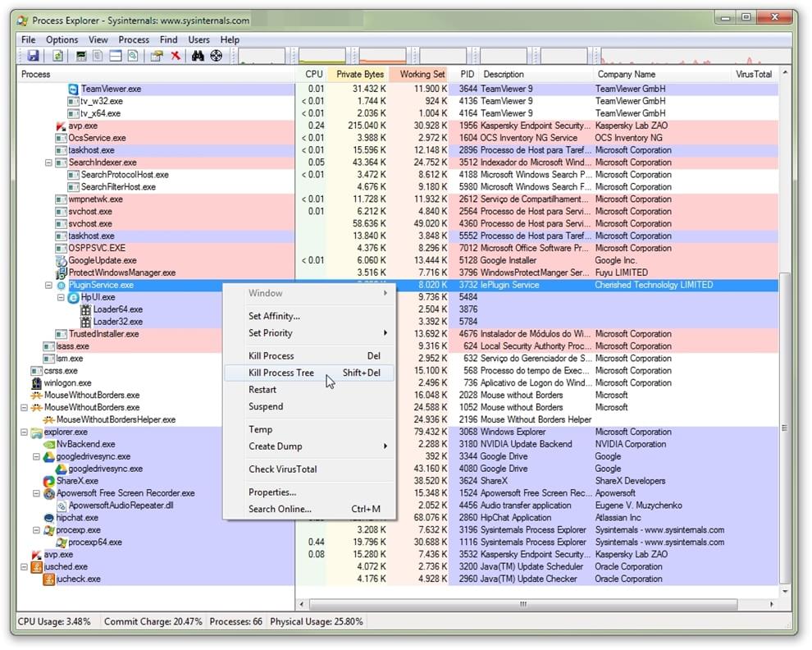
Task: Select the crosshair Find Window's Process icon
Action: (x=217, y=56)
